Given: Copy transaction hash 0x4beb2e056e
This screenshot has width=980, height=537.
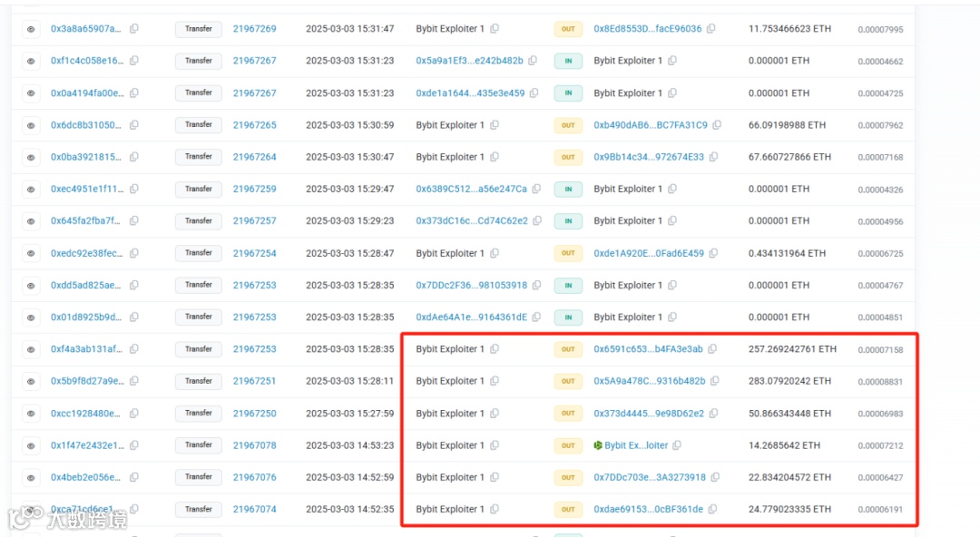Looking at the screenshot, I should (x=133, y=477).
